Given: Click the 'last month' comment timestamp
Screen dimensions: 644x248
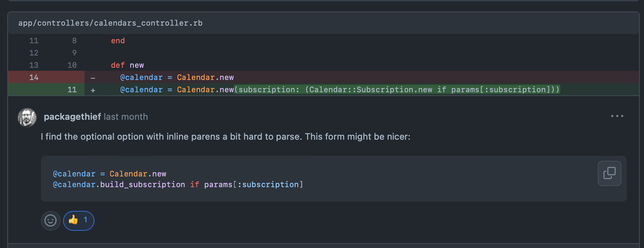Looking at the screenshot, I should coord(126,117).
